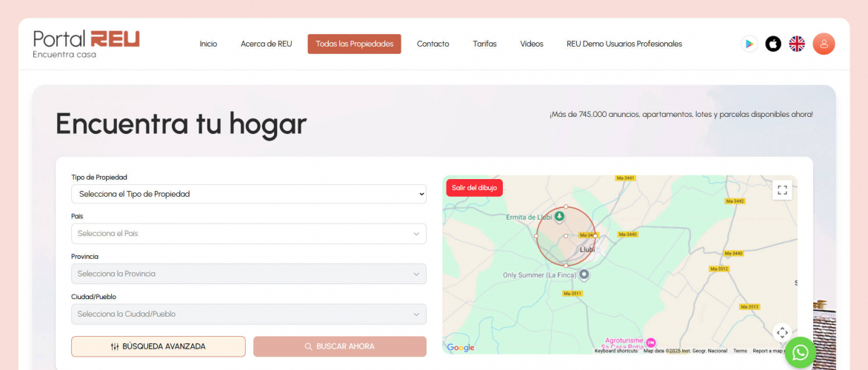Click the Ma-3442 road label
Image resolution: width=868 pixels, height=370 pixels.
point(735,201)
